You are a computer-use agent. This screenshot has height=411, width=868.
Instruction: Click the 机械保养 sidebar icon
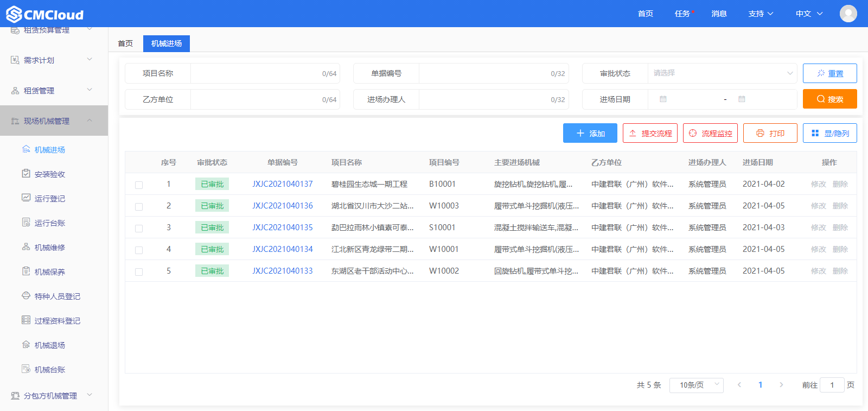tap(26, 271)
